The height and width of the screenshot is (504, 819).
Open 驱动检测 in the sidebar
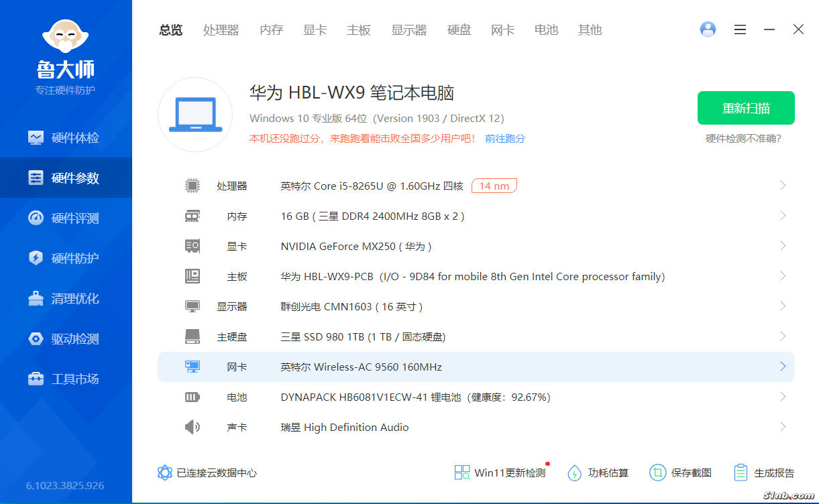(66, 338)
